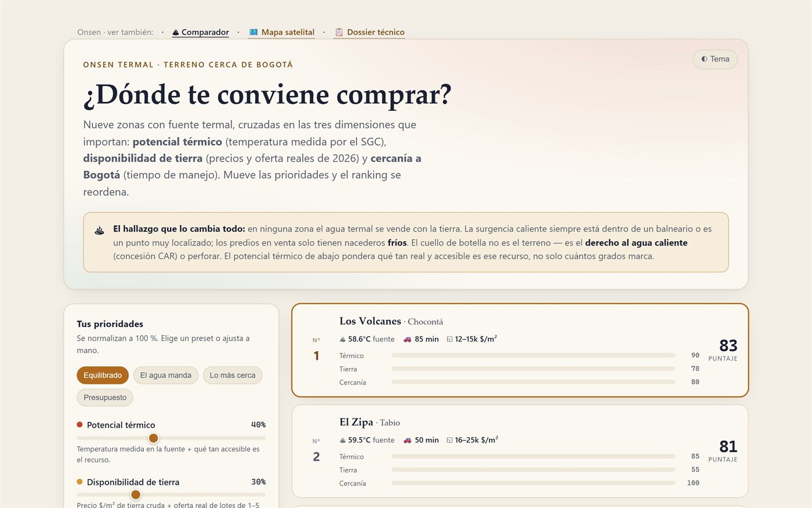Click the land icon beside 16–25k $/m²
The image size is (812, 508).
(x=449, y=441)
